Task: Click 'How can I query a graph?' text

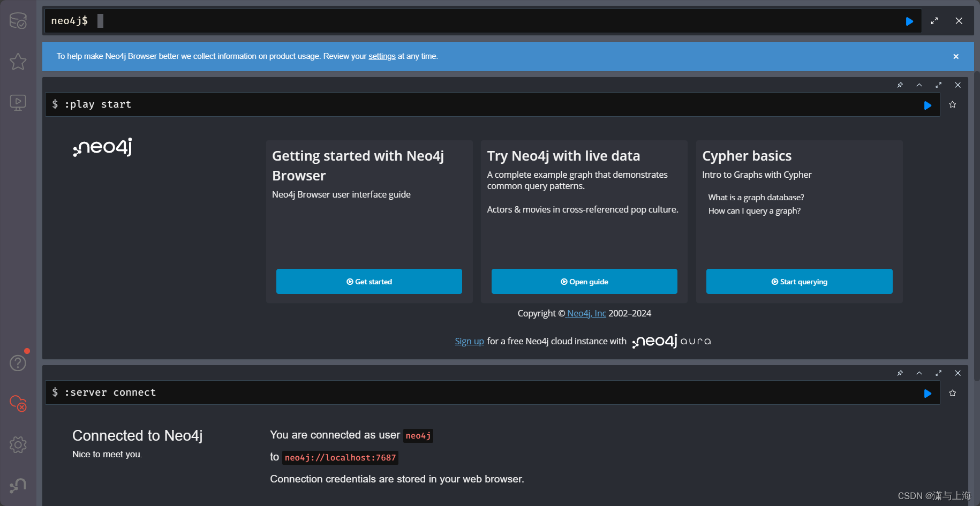Action: (x=754, y=211)
